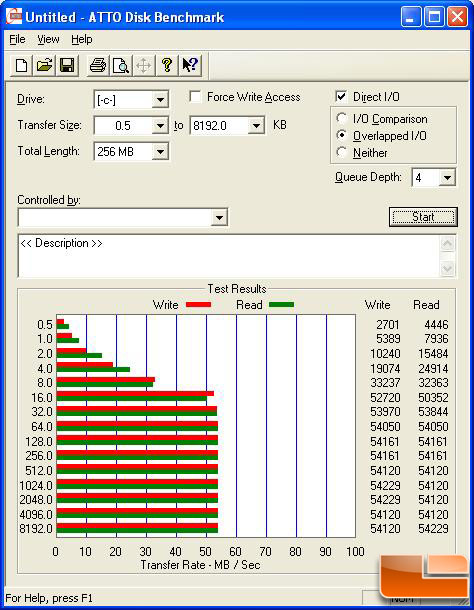Maximize the ATTO Disk Benchmark window

coord(434,17)
